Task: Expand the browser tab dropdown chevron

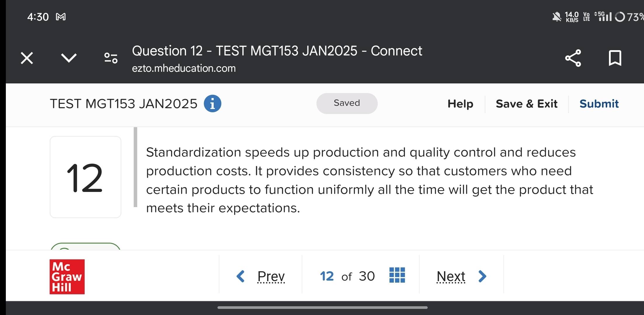Action: point(69,58)
